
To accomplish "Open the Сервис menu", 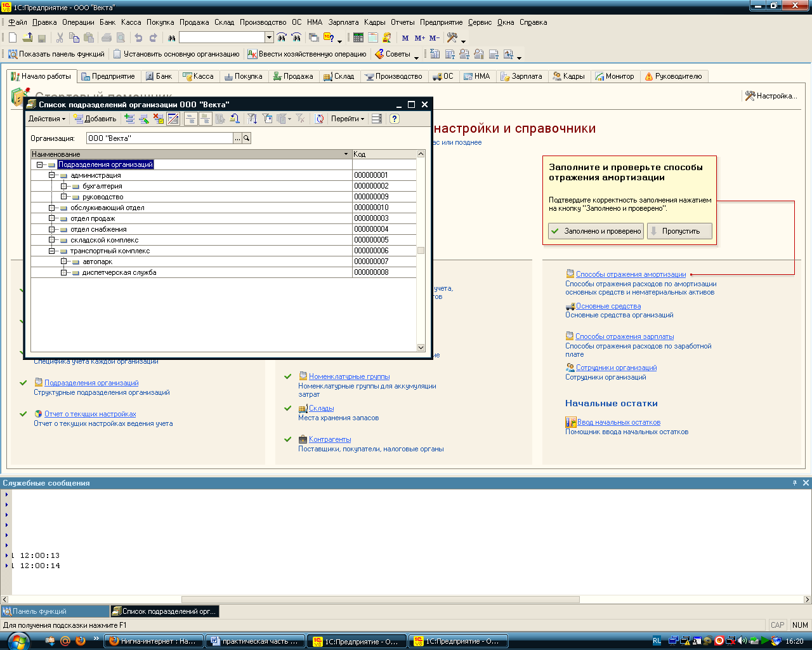I will point(480,22).
